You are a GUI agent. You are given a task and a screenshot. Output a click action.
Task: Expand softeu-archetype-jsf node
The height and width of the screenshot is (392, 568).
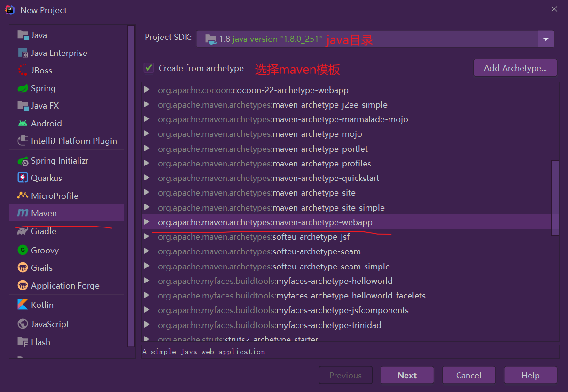(x=147, y=236)
